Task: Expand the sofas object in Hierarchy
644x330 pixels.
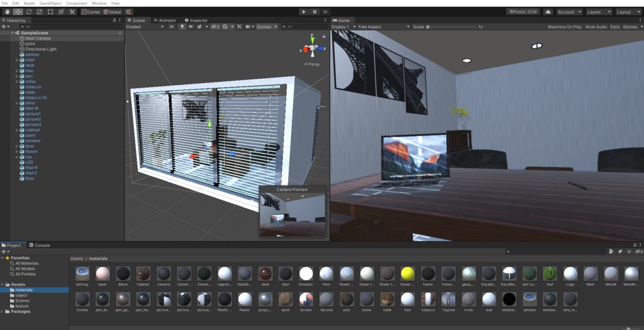Action: tap(17, 81)
